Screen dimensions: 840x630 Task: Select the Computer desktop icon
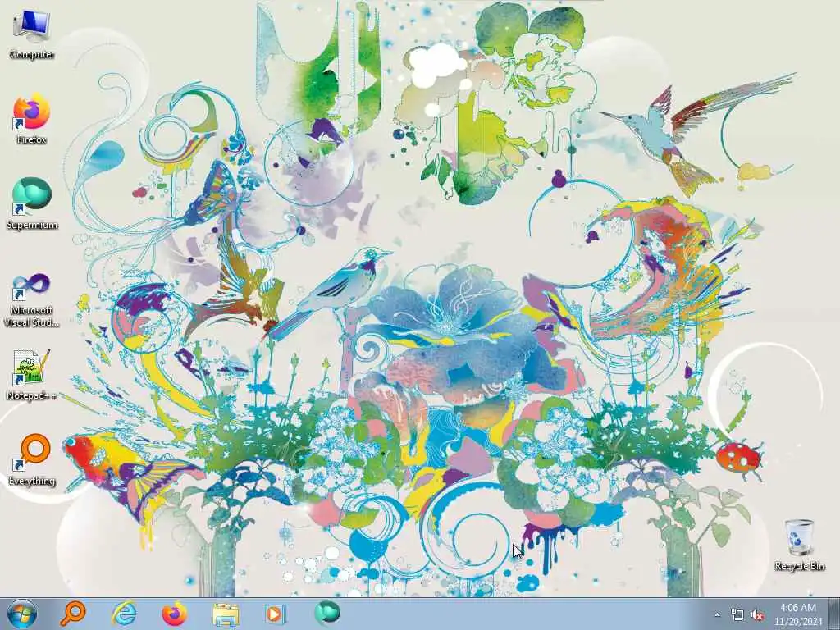[x=32, y=34]
